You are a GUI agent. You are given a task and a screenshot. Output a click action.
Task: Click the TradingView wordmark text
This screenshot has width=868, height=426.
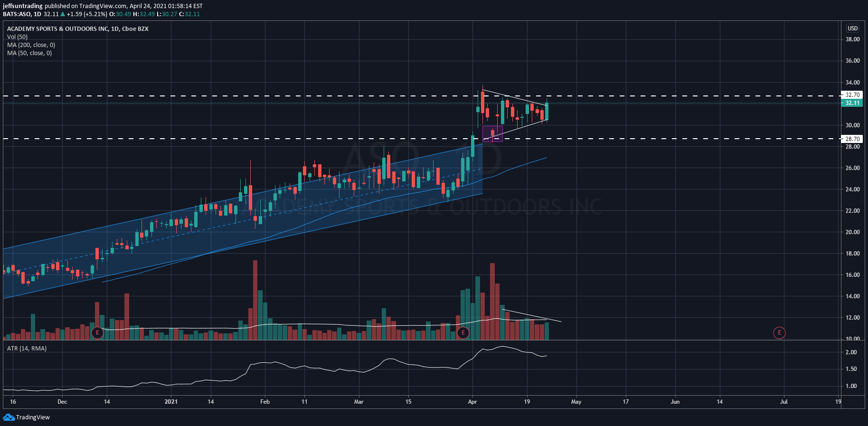click(33, 417)
